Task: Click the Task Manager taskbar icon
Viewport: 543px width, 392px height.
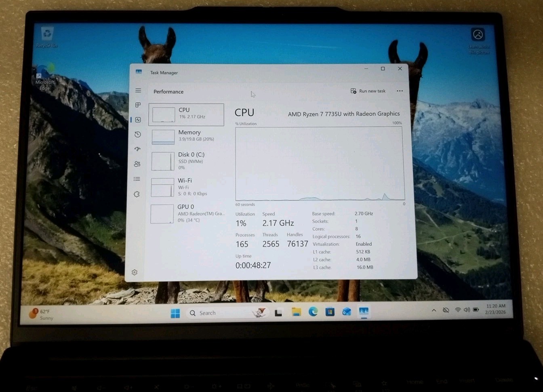Action: (364, 311)
